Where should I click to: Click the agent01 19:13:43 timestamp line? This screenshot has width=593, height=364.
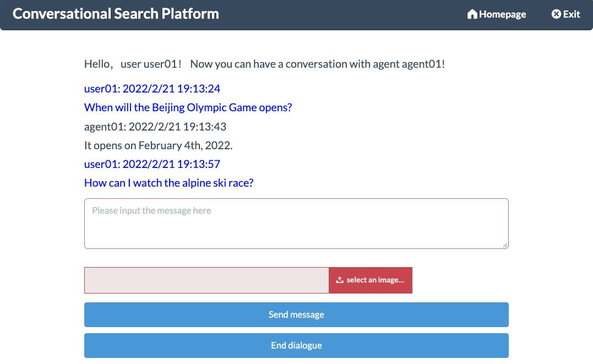point(155,127)
